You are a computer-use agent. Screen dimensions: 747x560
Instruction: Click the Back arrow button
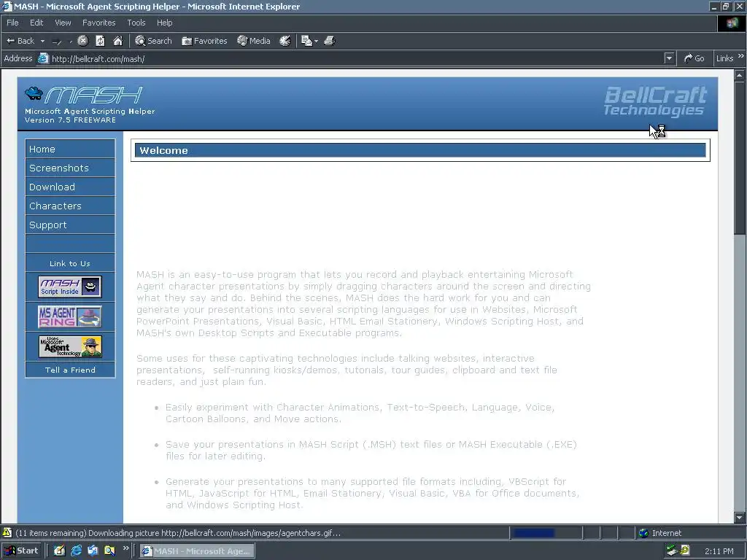[20, 41]
